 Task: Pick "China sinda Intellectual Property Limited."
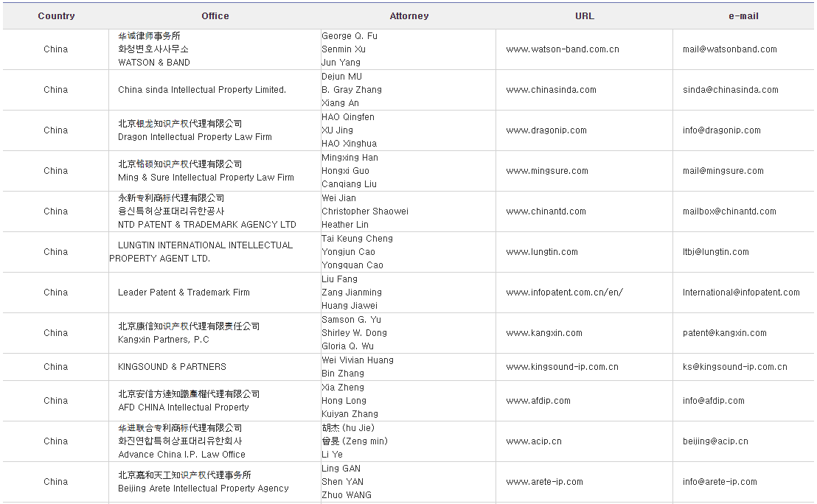(202, 90)
